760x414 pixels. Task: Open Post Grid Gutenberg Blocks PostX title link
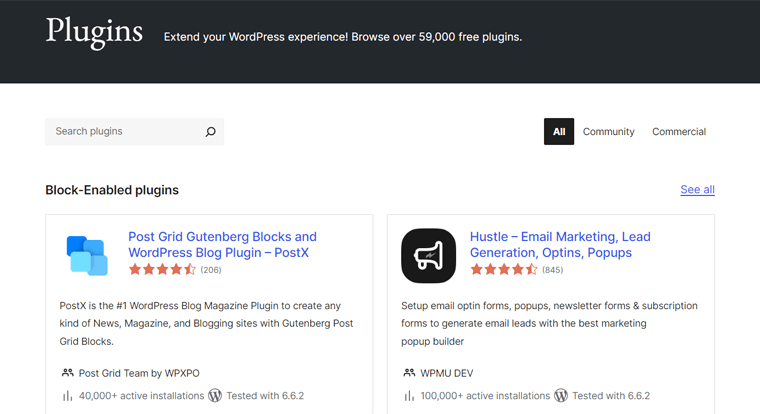(x=222, y=244)
